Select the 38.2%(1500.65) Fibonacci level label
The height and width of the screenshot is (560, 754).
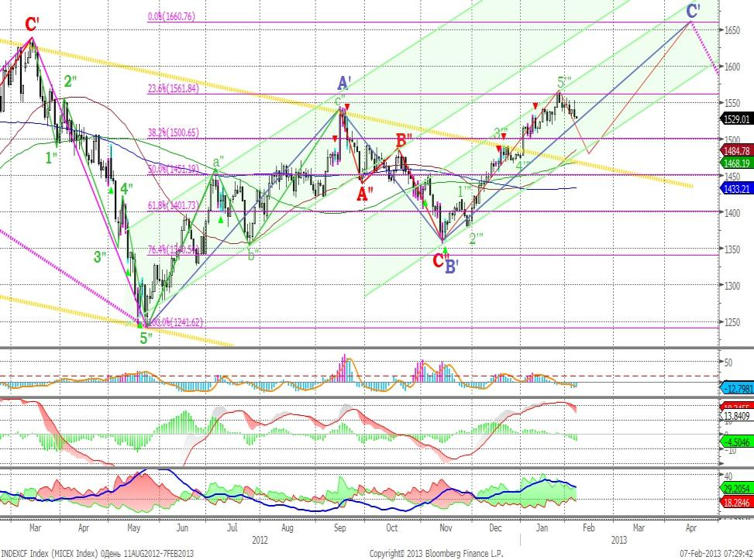pyautogui.click(x=173, y=133)
